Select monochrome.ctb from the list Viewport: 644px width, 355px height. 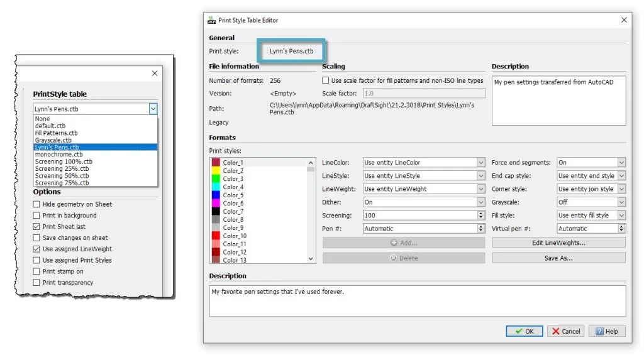[59, 155]
